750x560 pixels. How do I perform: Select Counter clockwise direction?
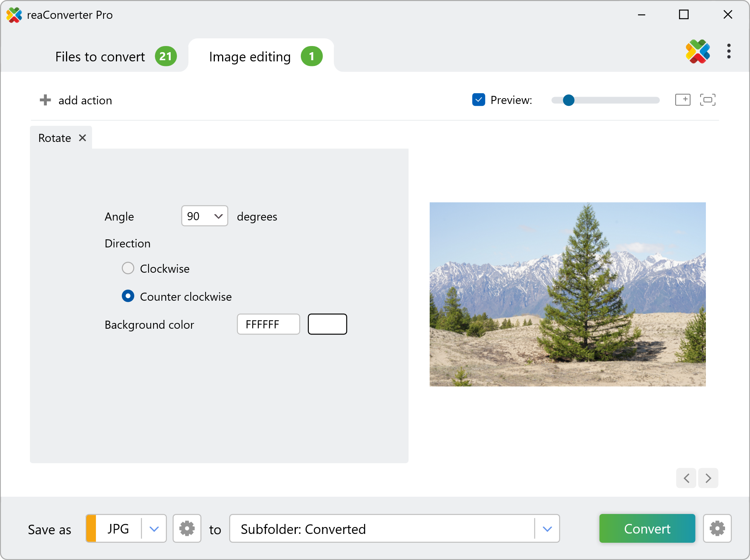(x=128, y=296)
